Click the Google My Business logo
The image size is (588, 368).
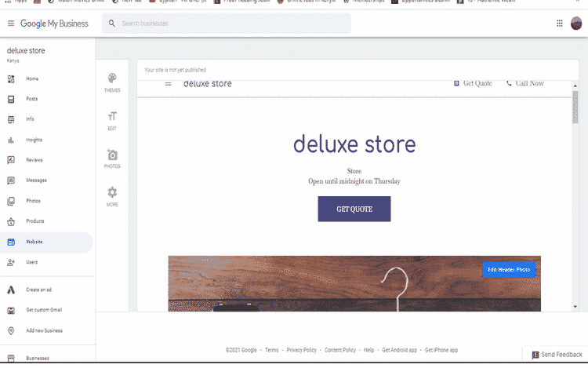54,24
